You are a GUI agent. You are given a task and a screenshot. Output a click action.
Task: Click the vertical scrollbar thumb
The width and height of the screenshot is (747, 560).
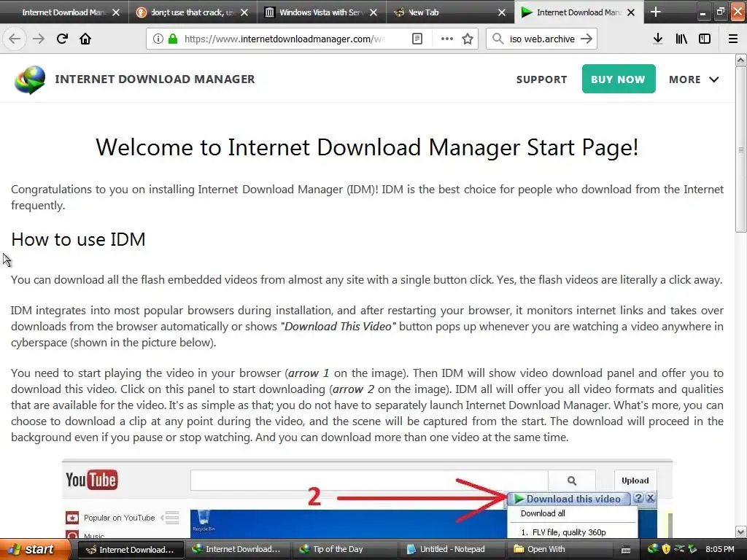pyautogui.click(x=741, y=149)
